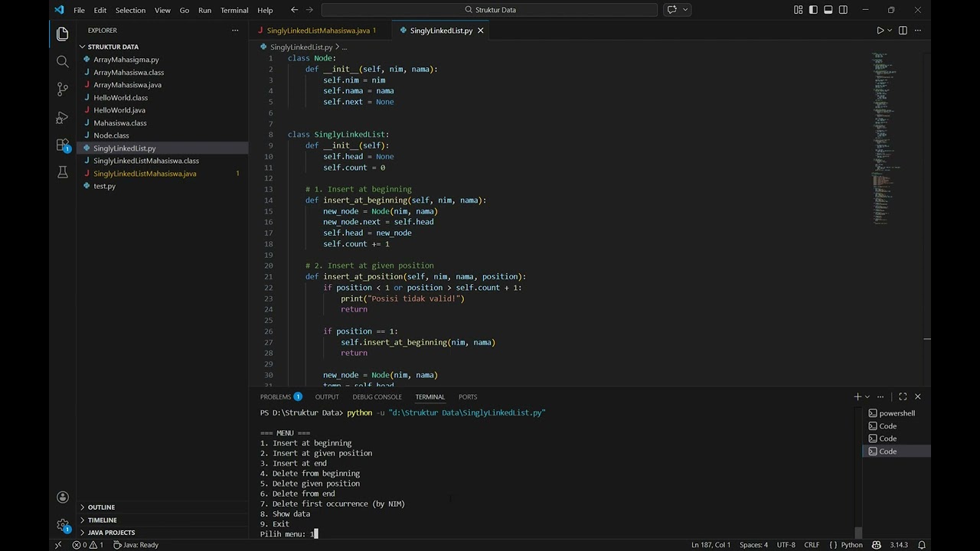Click the Split Editor icon
Screen dimensions: 980x551
click(903, 31)
